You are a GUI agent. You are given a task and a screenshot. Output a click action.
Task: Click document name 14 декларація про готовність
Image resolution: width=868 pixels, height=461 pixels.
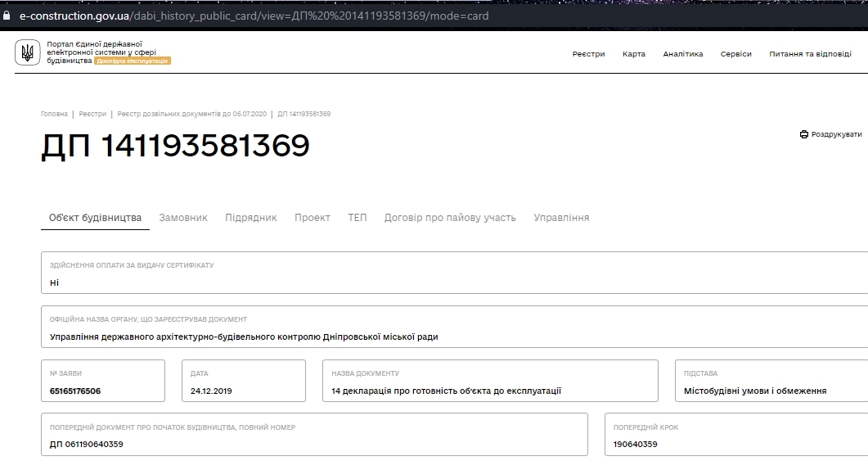pos(446,391)
